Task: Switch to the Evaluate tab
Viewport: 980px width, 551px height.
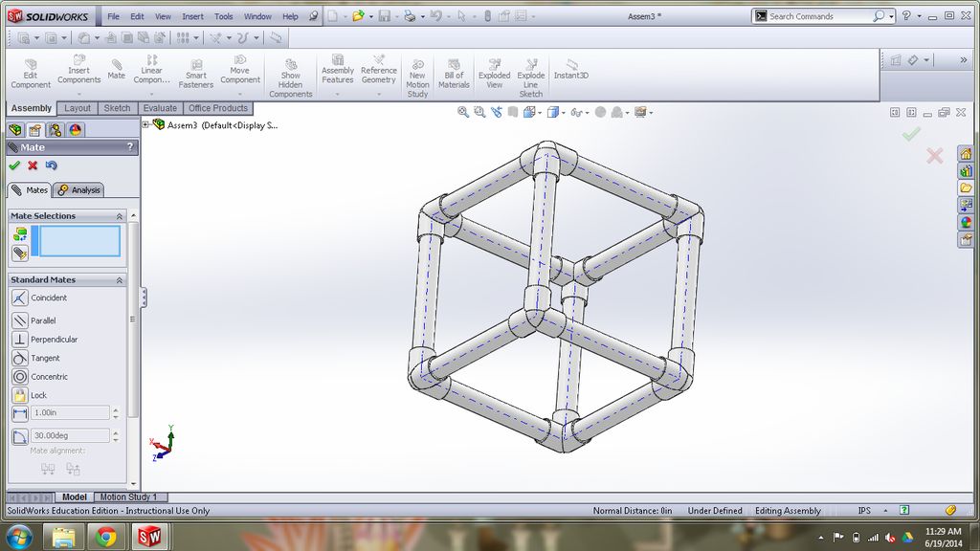Action: click(160, 108)
